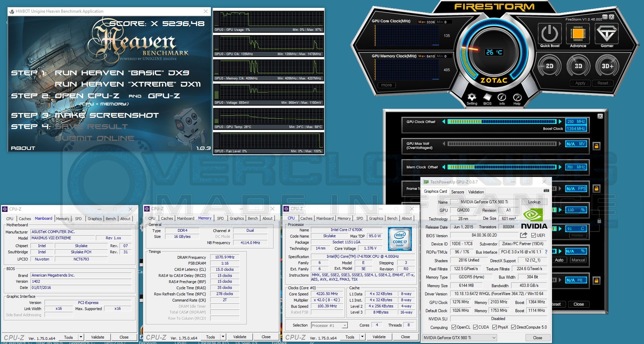The image size is (644, 344).
Task: Open Tools dropdown arrow in CPU-Z Mainboard window
Action: pos(81,337)
